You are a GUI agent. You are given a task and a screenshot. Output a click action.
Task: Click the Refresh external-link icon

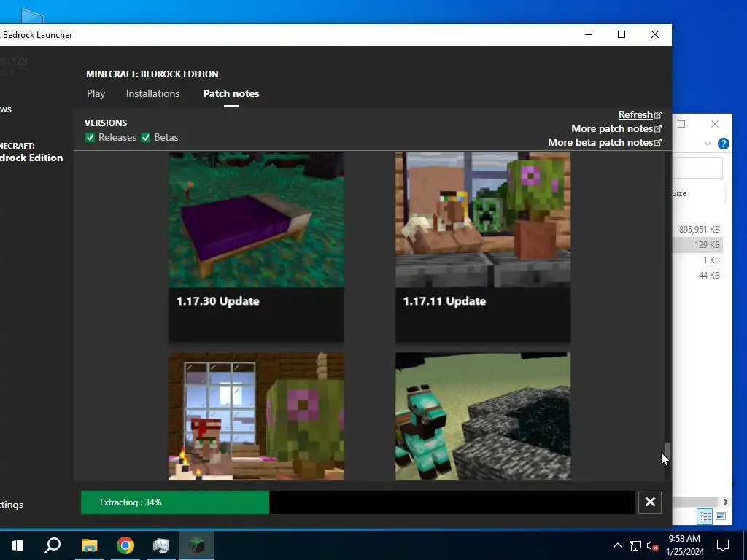[x=658, y=114]
